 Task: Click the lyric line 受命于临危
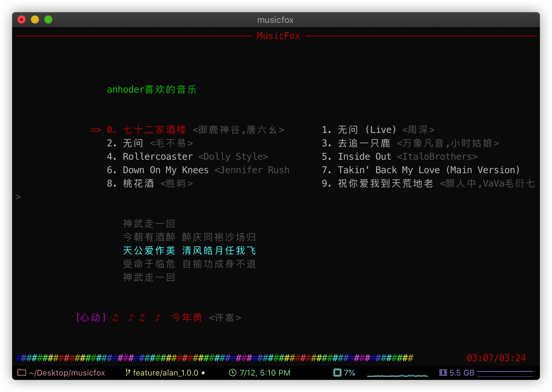click(149, 264)
